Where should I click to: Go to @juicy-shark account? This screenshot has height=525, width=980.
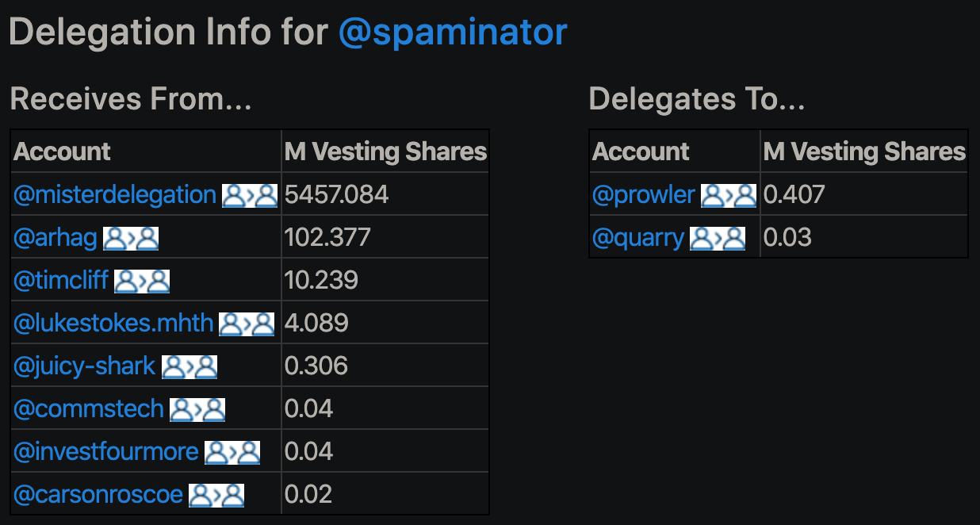85,366
